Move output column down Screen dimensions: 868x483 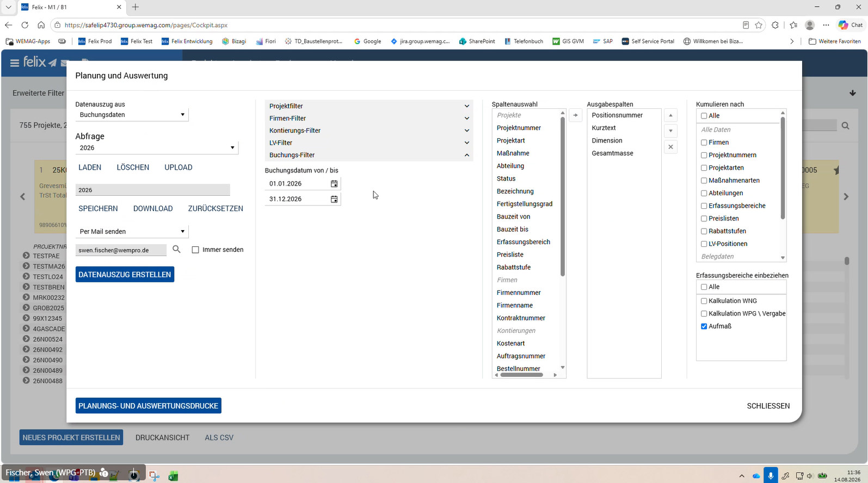pos(670,131)
